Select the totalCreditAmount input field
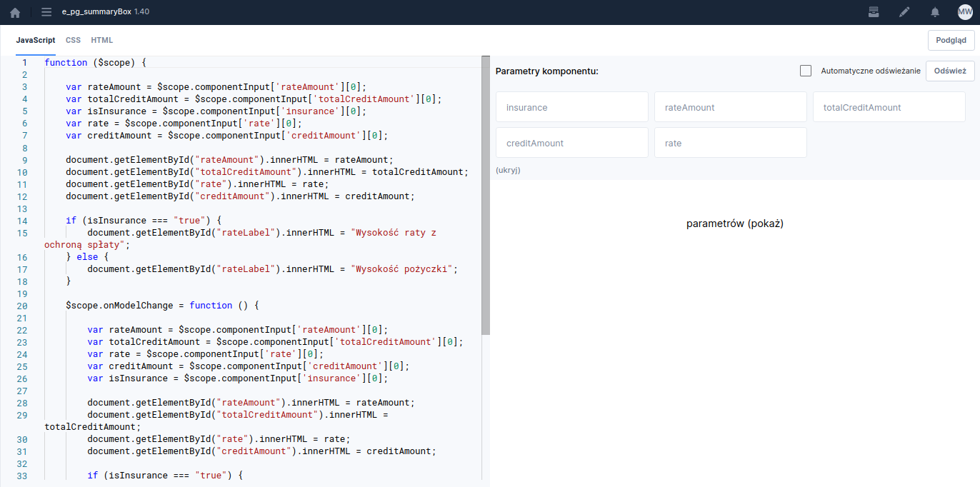The image size is (980, 487). pos(889,107)
